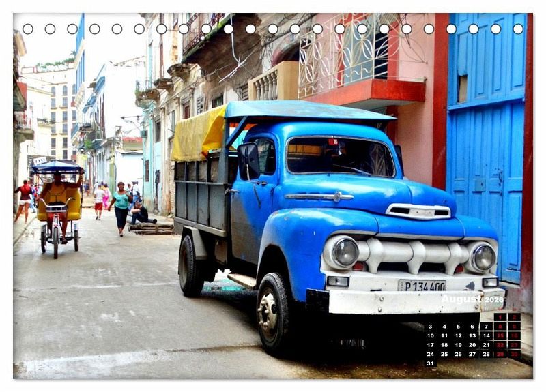
Task: Select August 1 in the calendar grid
Action: 500,317
